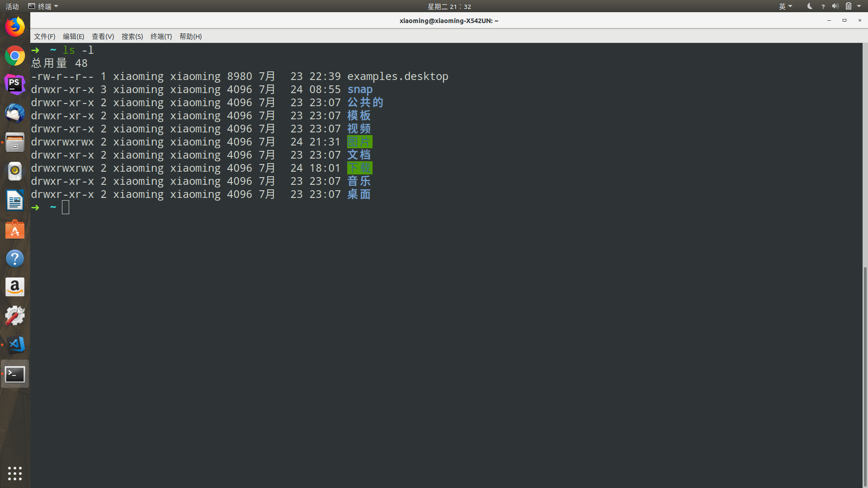Open the 英 input method dropdown
This screenshot has width=868, height=488.
click(785, 6)
